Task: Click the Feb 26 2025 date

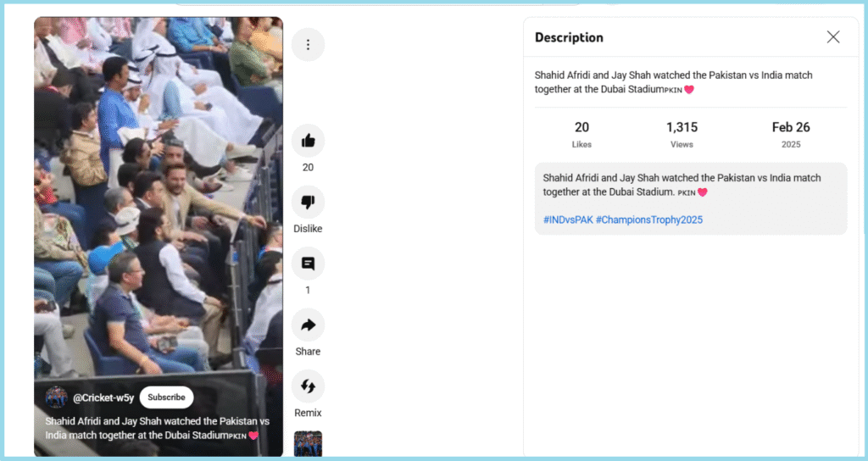Action: click(x=791, y=135)
